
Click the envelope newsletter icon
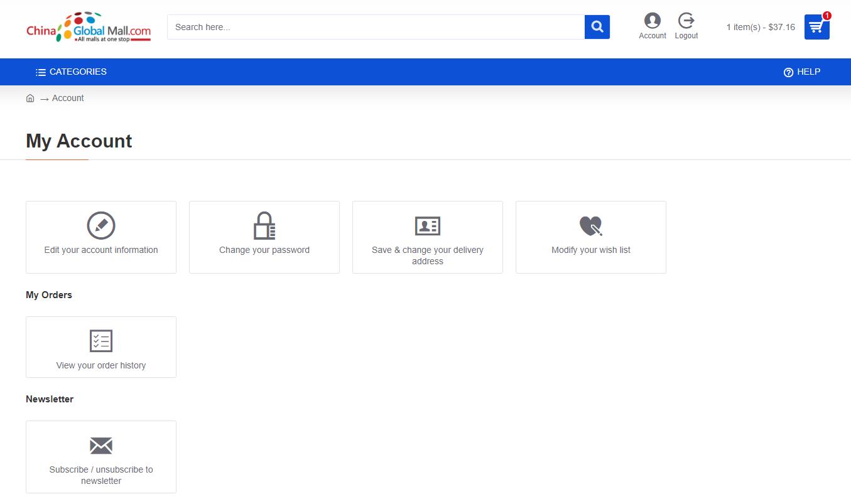[101, 446]
